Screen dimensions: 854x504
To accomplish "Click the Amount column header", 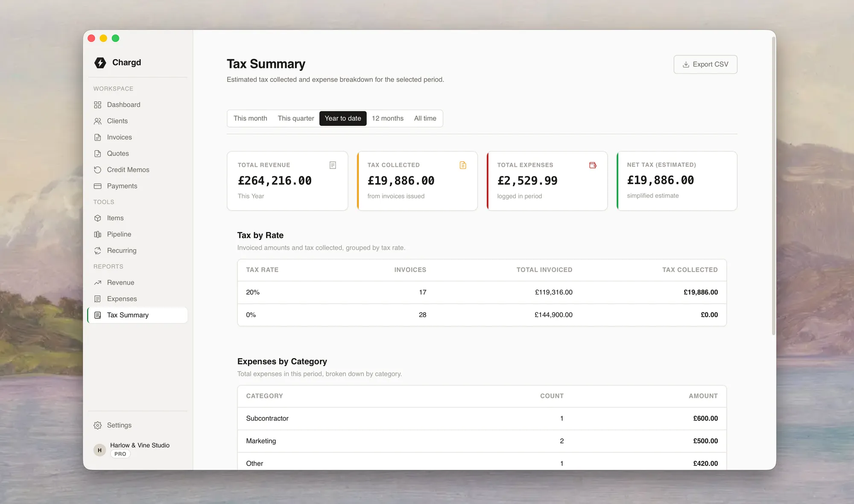I will pos(703,396).
